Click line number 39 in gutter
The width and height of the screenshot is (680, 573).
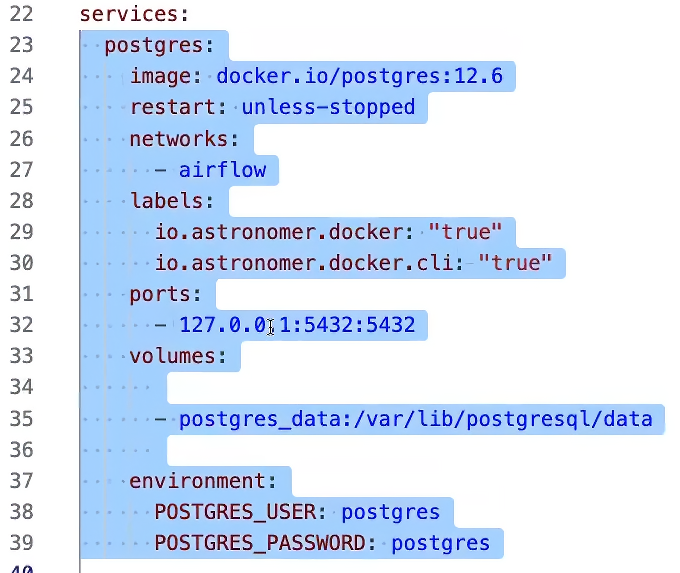pos(21,543)
